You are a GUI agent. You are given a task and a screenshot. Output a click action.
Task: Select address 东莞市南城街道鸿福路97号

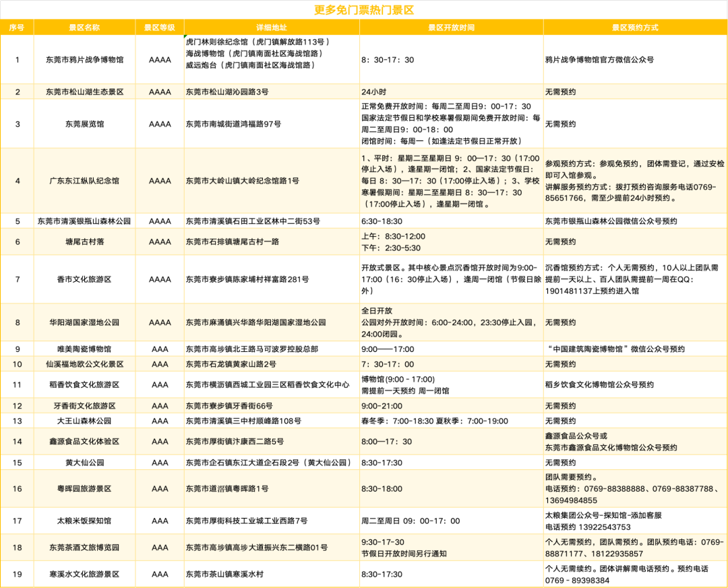click(233, 124)
